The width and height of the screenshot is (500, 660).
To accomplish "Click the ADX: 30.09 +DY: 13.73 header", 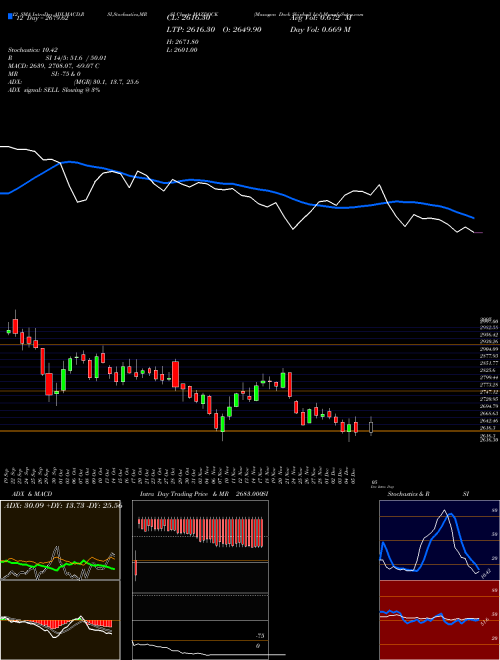I will (63, 506).
